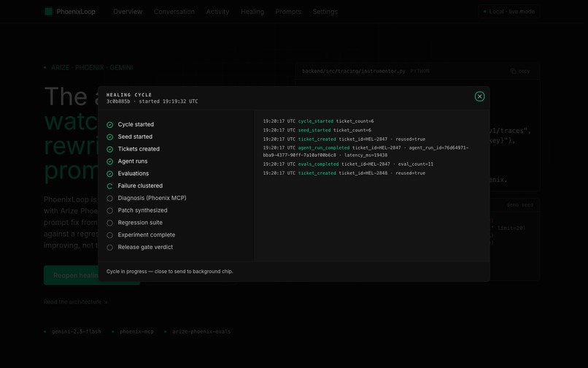Click the demo seed label
588x368 pixels.
click(519, 204)
